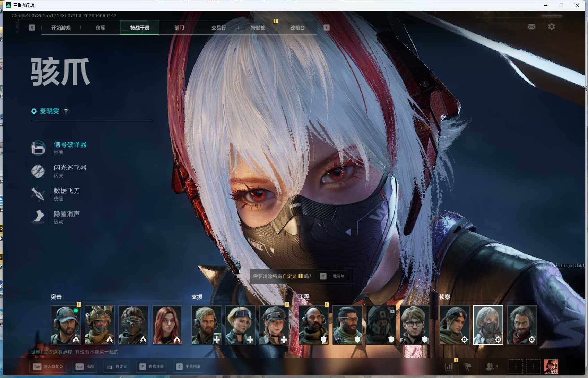
Task: Click the 一键清除 clear-all button
Action: (x=332, y=276)
